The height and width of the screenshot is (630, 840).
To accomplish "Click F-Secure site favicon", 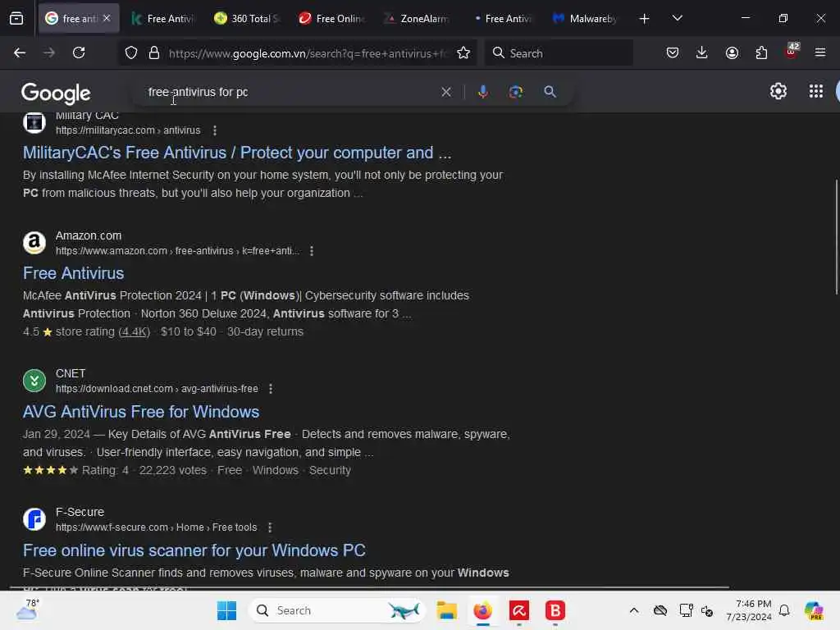I will [x=34, y=519].
